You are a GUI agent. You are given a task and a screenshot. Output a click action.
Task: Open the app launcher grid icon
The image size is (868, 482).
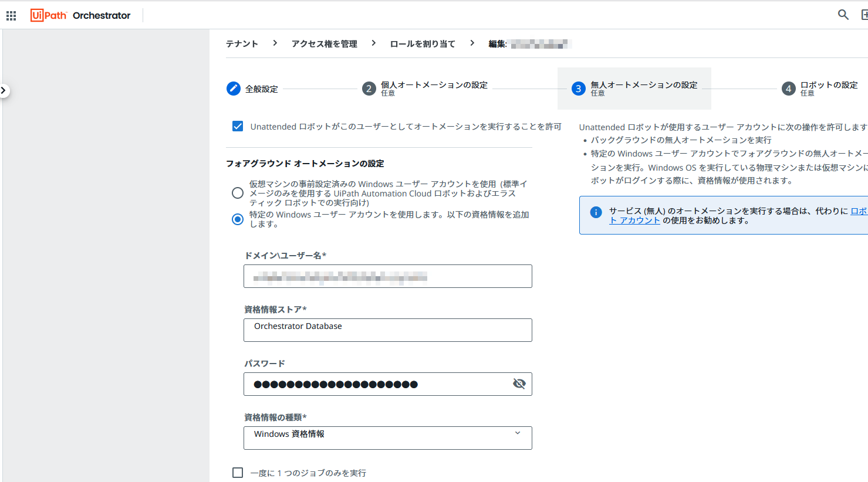click(x=11, y=15)
